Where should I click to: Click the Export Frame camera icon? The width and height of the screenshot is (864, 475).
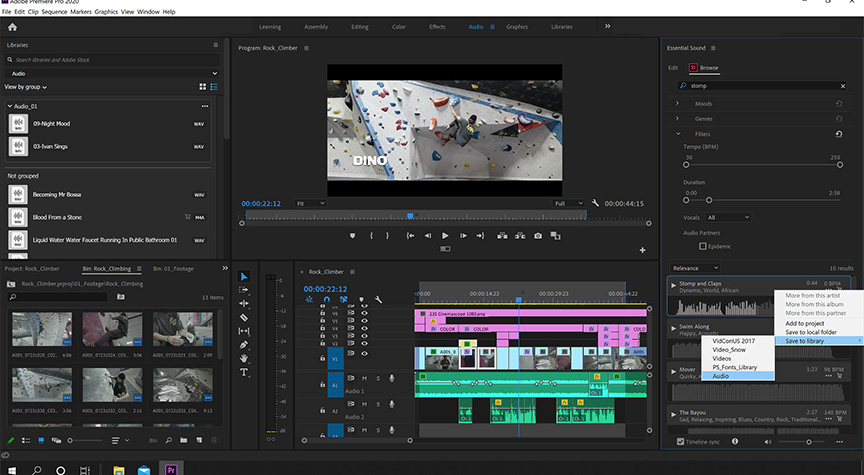pos(538,235)
